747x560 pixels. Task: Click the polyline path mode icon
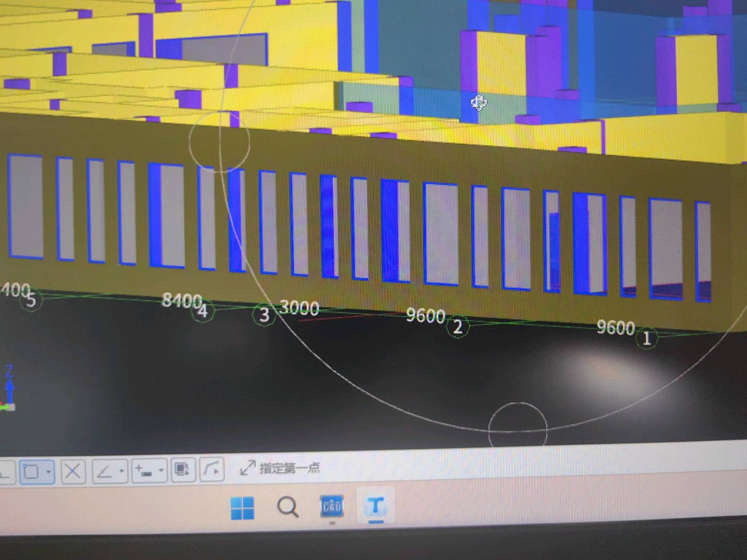pyautogui.click(x=212, y=469)
